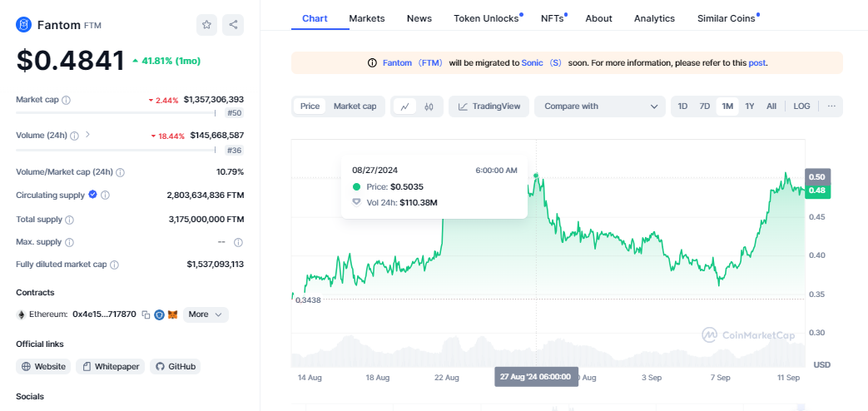Click the Fantom coin logo
The width and height of the screenshot is (868, 411).
tap(24, 25)
